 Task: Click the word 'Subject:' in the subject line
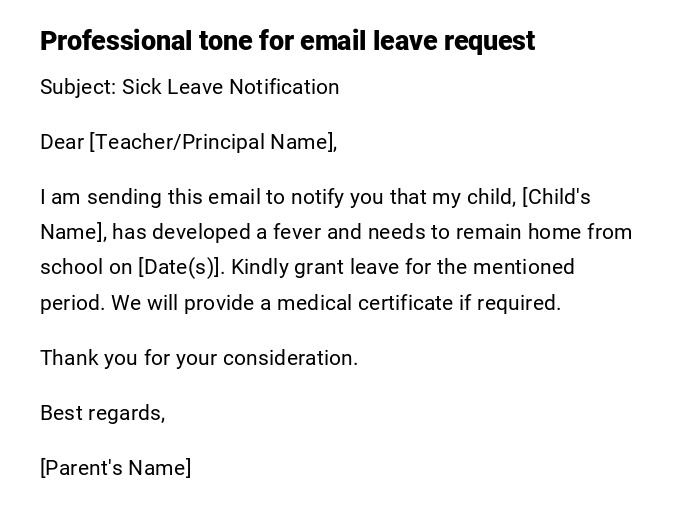coord(78,87)
